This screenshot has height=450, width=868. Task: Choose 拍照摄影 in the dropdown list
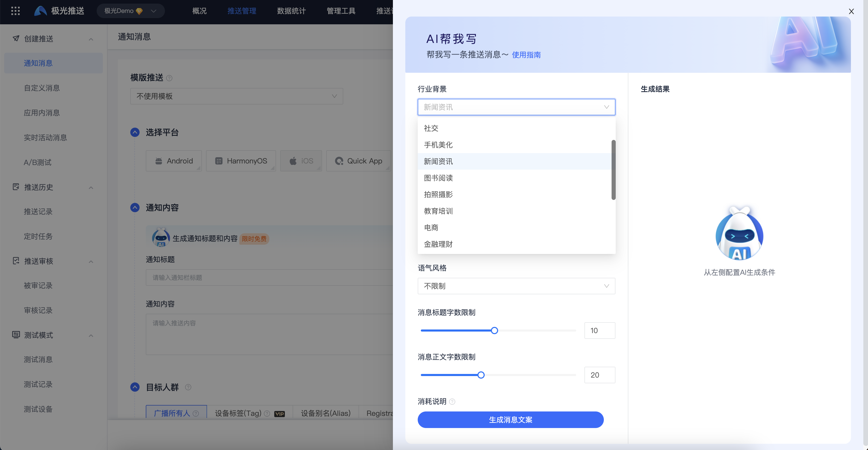(x=515, y=194)
